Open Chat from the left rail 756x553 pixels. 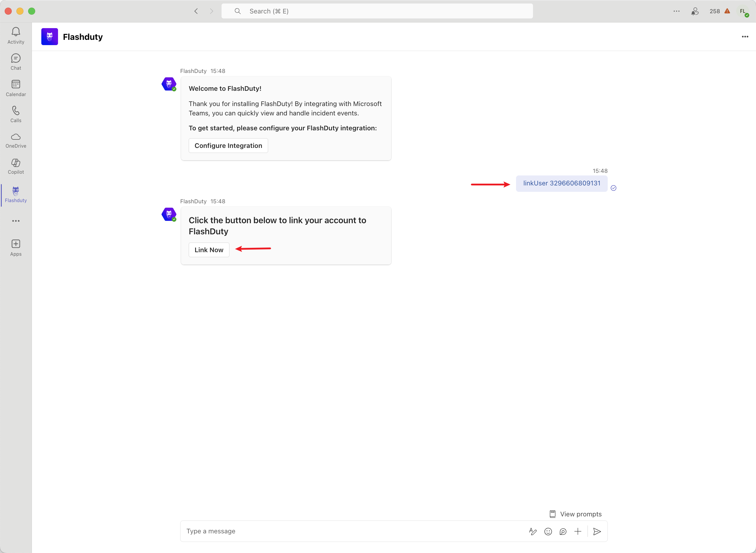tap(16, 62)
